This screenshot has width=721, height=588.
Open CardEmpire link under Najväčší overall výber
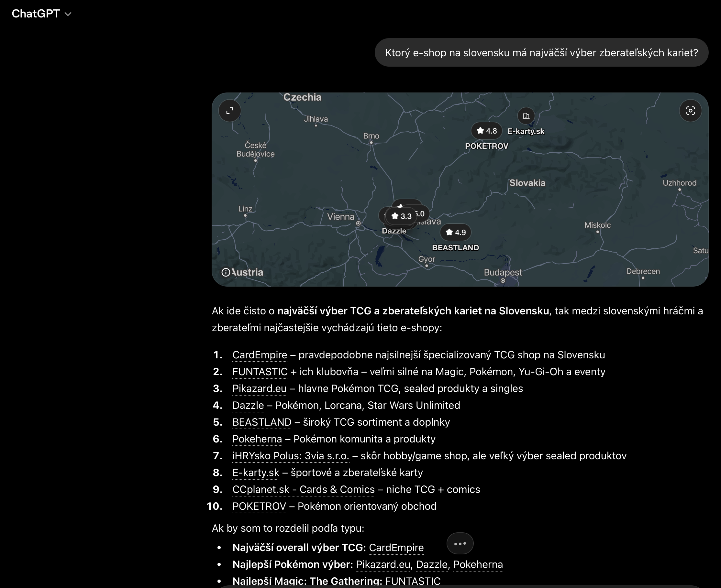click(396, 547)
